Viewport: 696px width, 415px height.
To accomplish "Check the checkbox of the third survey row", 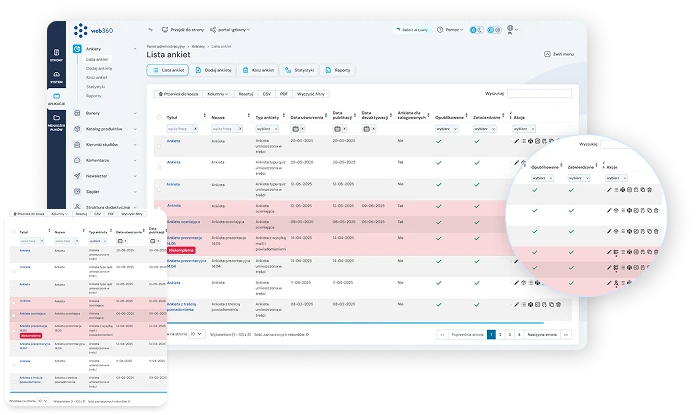I will [159, 184].
